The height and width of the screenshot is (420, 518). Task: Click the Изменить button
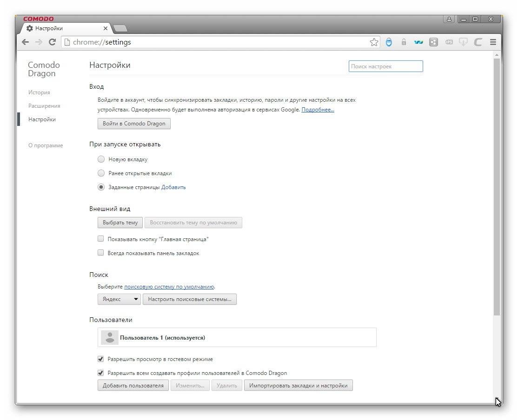[x=190, y=385]
